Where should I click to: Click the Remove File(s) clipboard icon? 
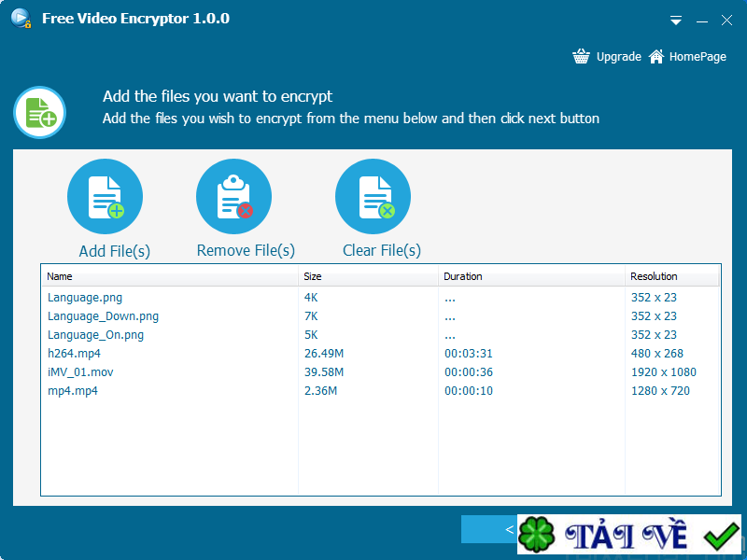point(233,197)
